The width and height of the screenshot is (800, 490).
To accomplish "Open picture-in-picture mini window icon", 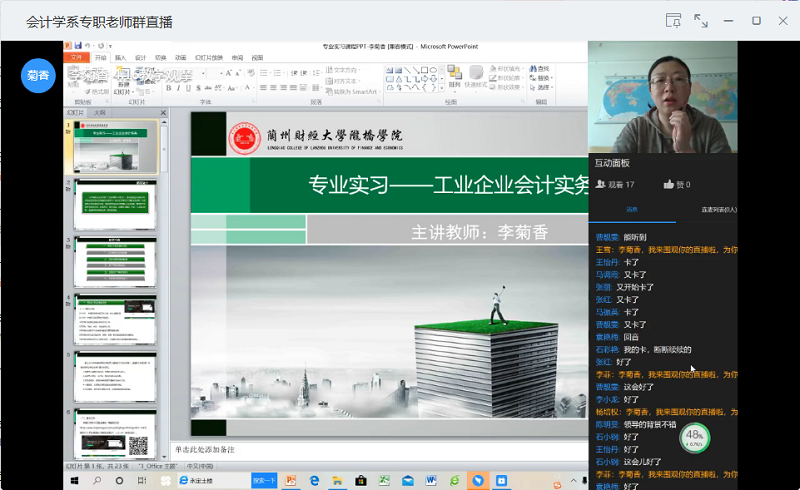I will tap(673, 20).
